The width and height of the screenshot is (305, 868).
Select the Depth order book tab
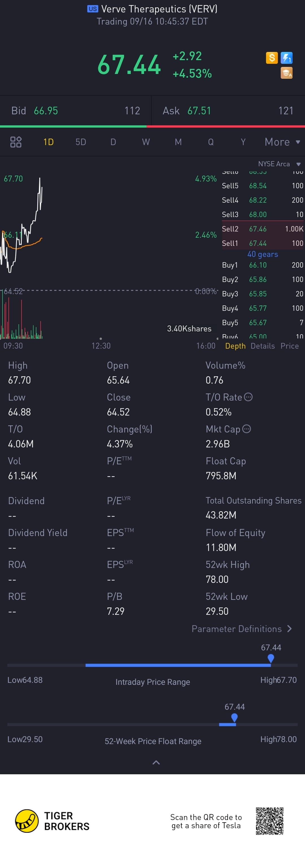pyautogui.click(x=235, y=346)
